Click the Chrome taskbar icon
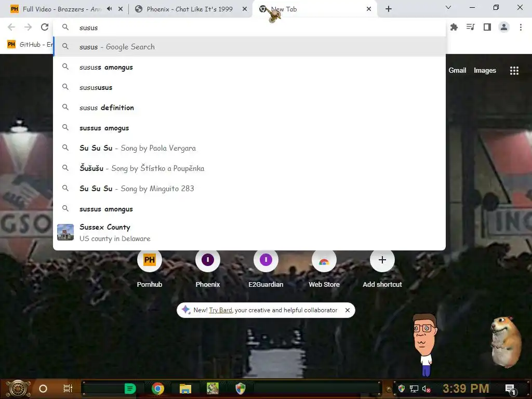 pyautogui.click(x=158, y=389)
